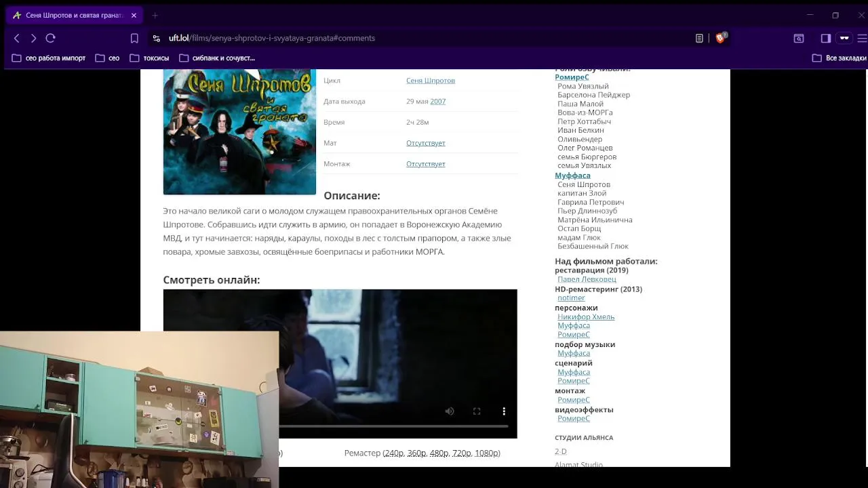
Task: Click the Рома Увязлый role text
Action: pyautogui.click(x=583, y=87)
